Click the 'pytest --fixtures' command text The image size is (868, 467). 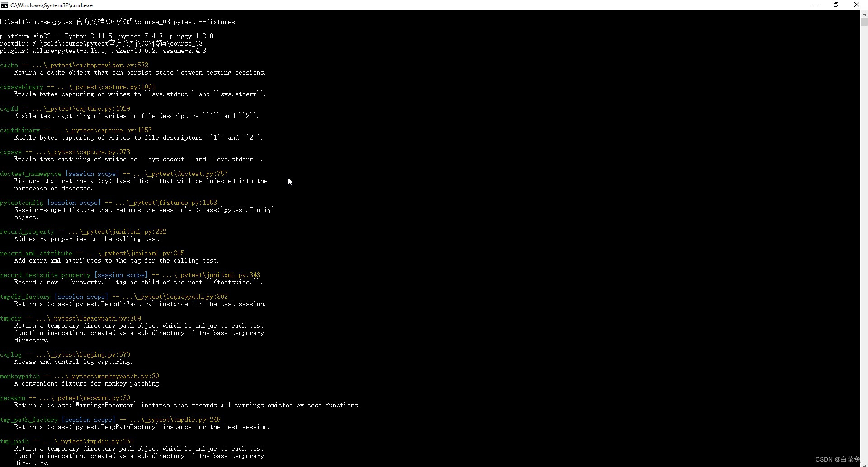click(204, 22)
